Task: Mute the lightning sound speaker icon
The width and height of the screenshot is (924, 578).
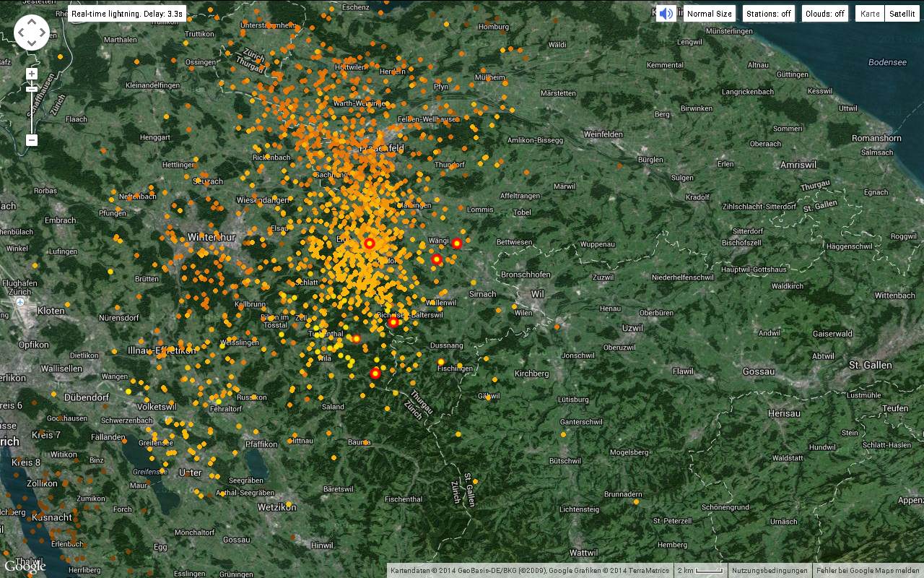Action: (666, 14)
